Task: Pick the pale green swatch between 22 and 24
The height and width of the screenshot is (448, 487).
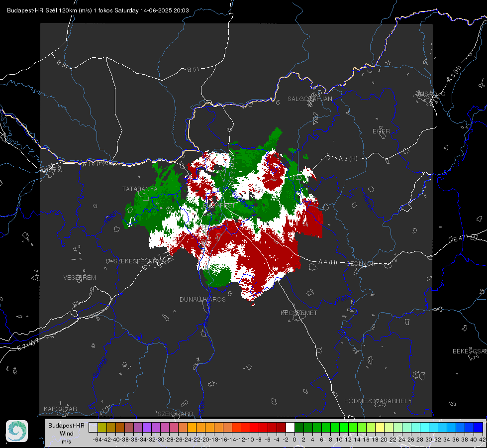Action: 397,427
